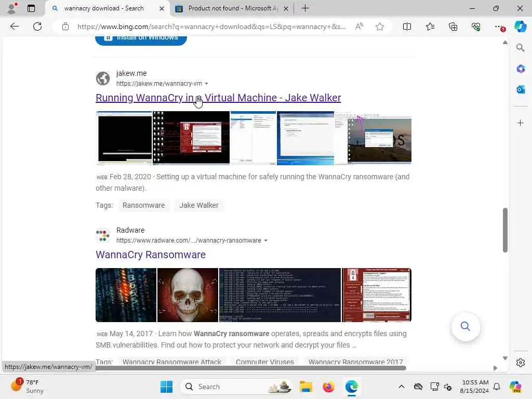Open Firefox from taskbar

coord(328,387)
